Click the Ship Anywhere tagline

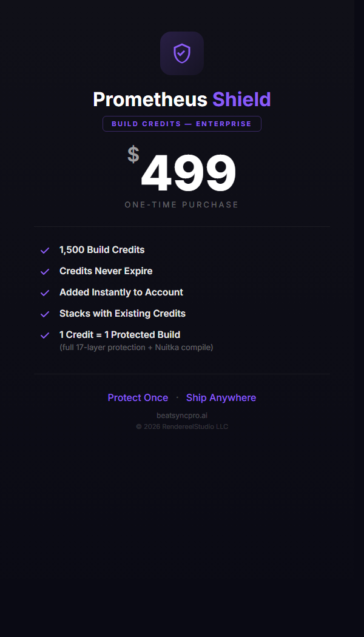(221, 398)
